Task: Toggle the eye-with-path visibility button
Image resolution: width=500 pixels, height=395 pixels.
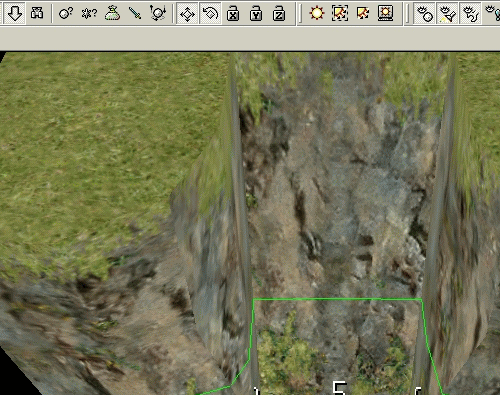Action: [470, 13]
